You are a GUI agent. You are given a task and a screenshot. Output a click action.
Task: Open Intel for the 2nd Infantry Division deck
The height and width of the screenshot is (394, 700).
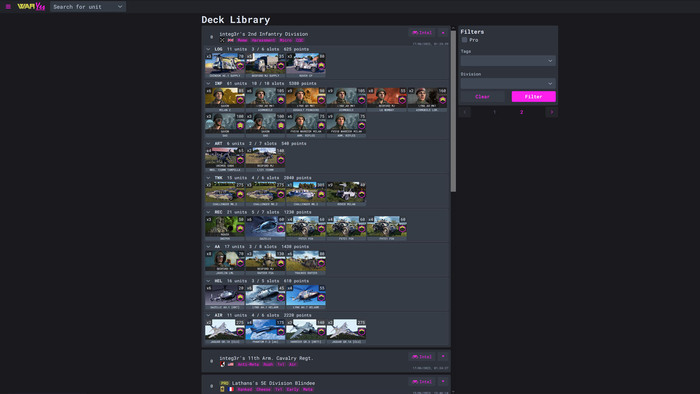tap(422, 33)
